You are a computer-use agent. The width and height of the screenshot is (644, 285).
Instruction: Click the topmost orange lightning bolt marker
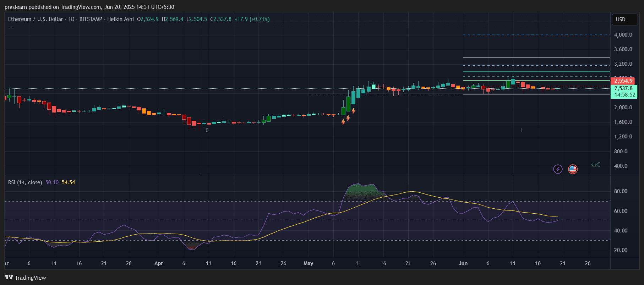pos(353,111)
